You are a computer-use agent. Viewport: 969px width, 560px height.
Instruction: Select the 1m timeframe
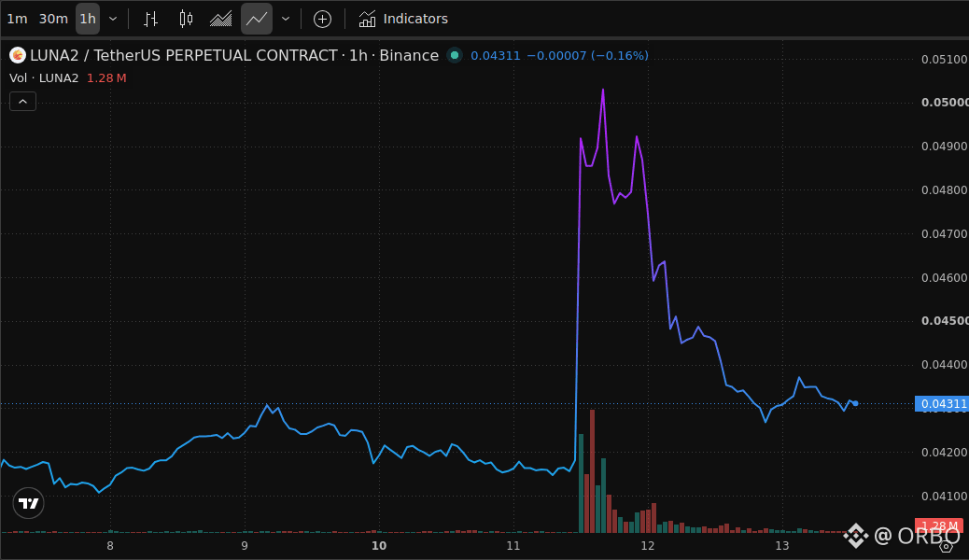18,19
